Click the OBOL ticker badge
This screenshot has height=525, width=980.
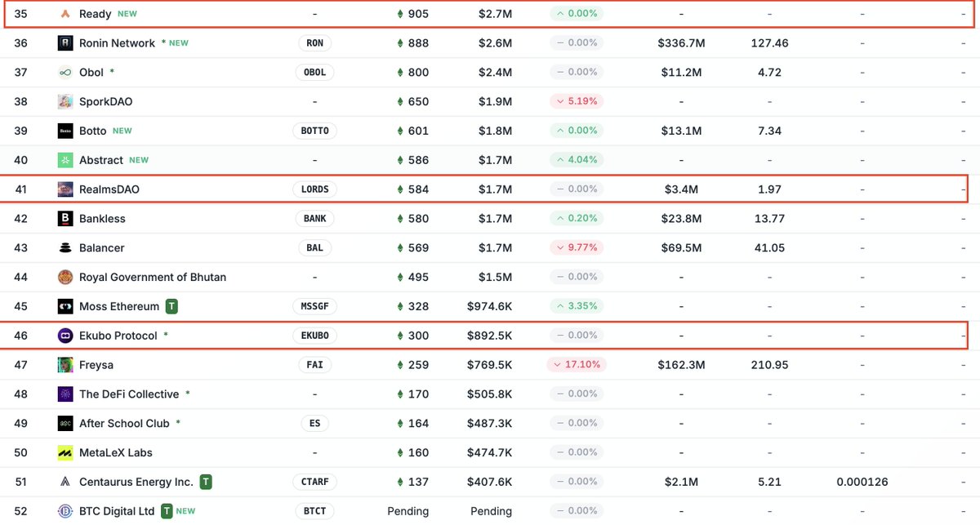click(x=314, y=73)
